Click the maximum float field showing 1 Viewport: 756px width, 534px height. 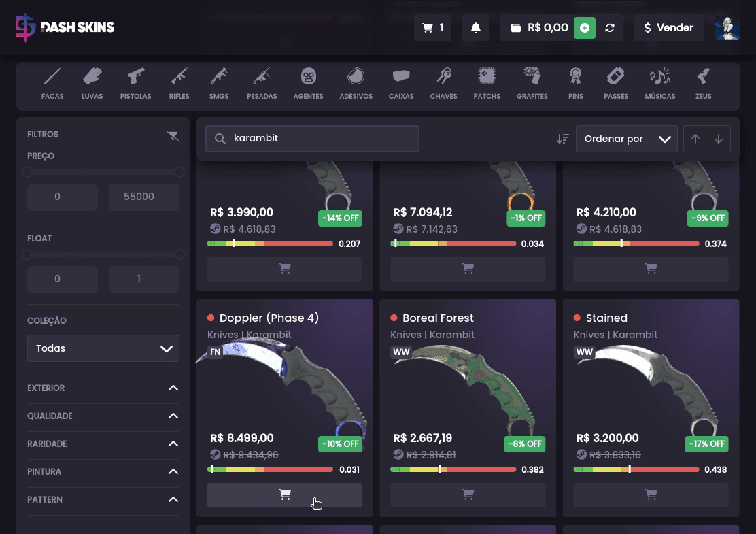click(143, 279)
